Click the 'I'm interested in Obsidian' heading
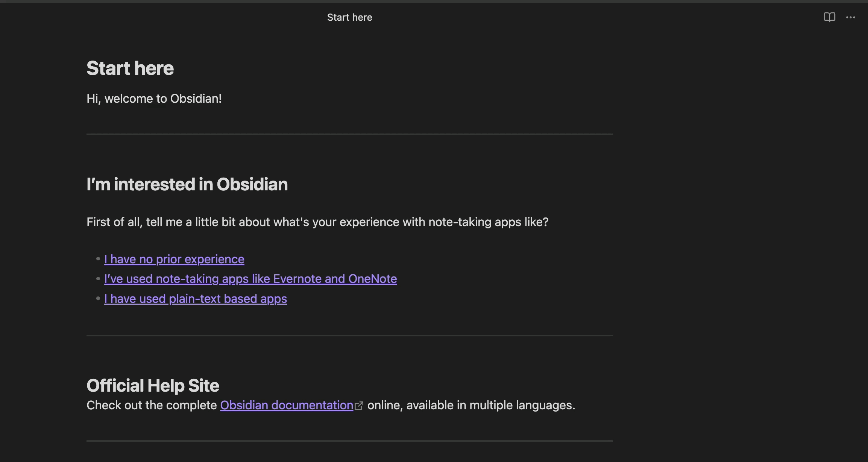 pyautogui.click(x=187, y=184)
